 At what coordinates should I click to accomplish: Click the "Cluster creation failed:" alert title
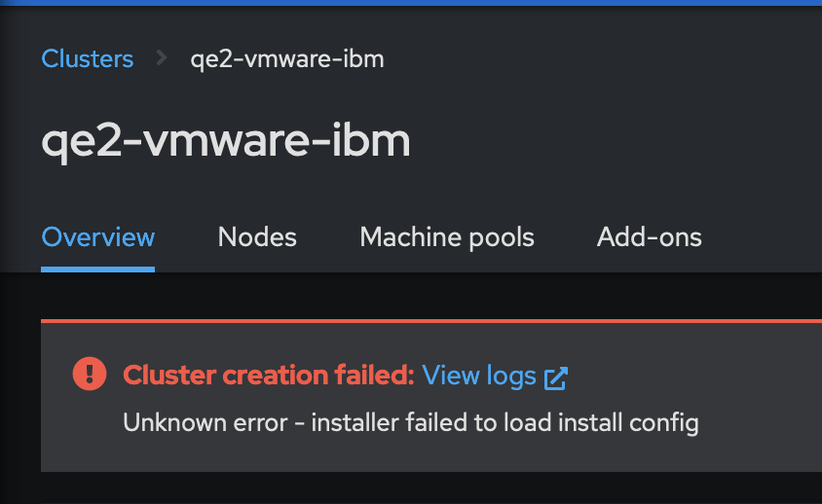click(269, 376)
